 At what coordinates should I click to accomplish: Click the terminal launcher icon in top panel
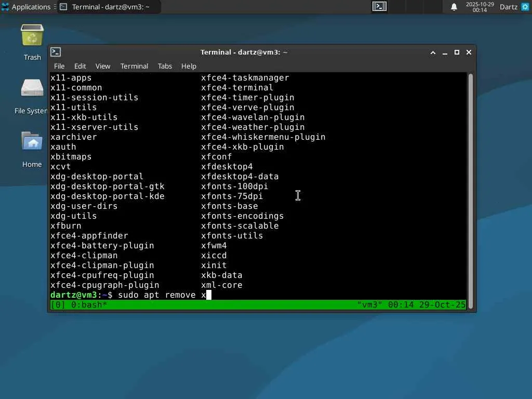379,6
